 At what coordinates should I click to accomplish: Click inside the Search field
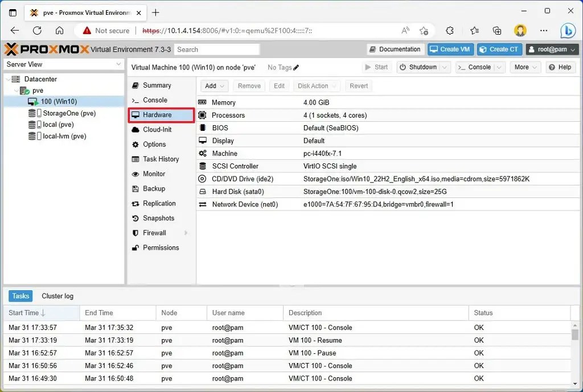pyautogui.click(x=217, y=49)
